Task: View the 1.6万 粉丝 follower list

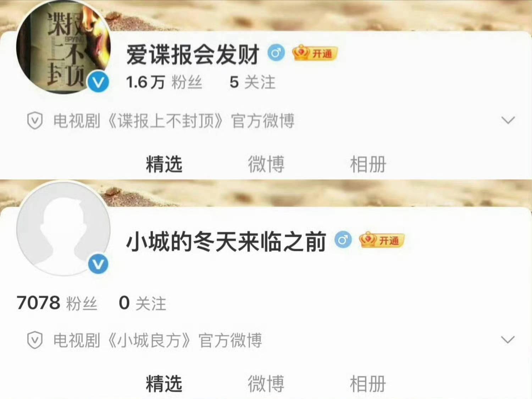Action: 164,82
